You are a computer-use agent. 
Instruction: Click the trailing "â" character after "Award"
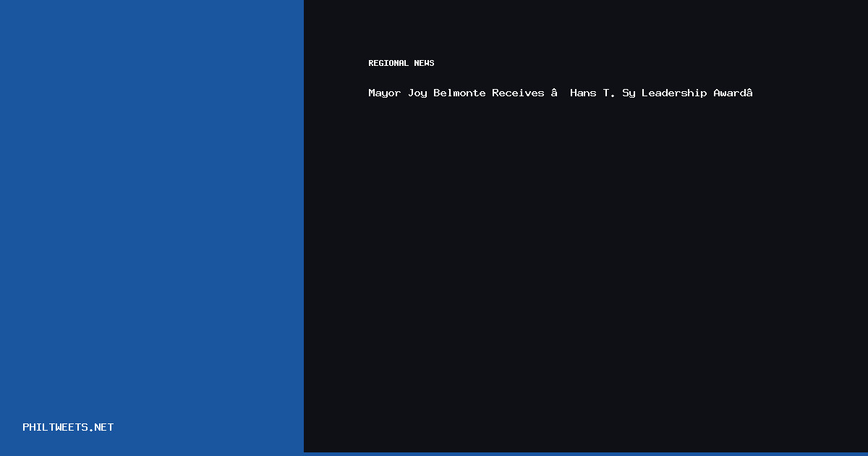[749, 93]
